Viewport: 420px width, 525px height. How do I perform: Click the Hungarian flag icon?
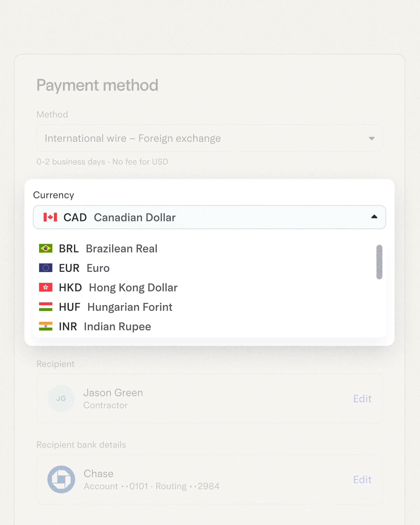[x=46, y=307]
